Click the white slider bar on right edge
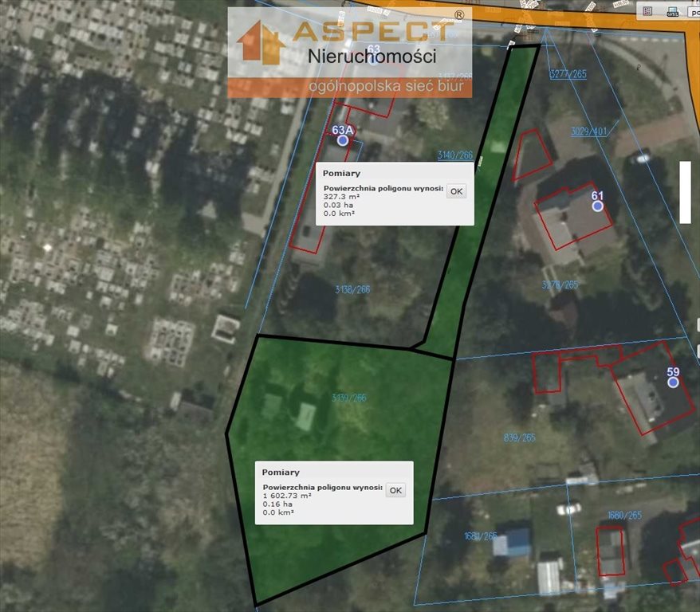Viewport: 700px width, 612px height. (685, 192)
